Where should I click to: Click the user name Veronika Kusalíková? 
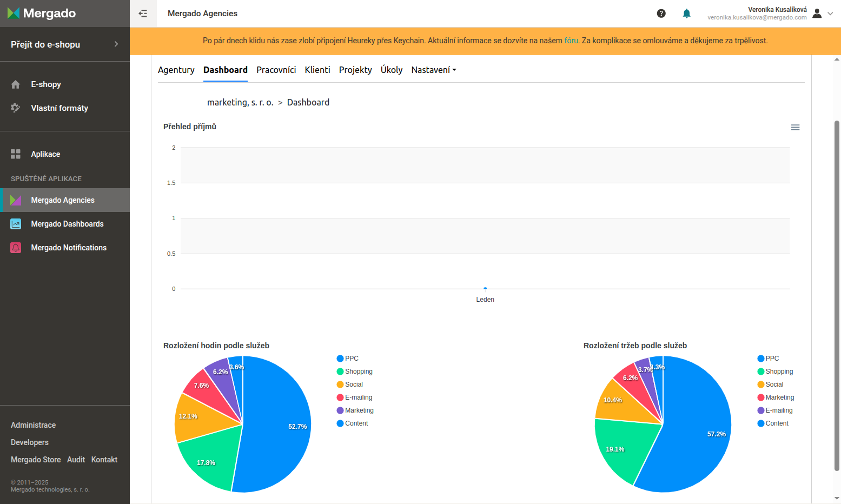point(777,10)
